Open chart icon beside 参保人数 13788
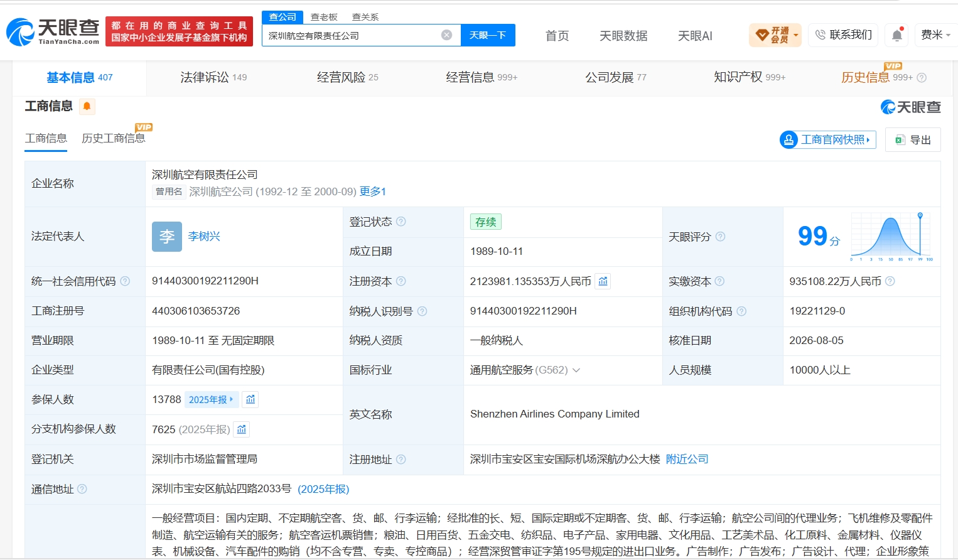Screen dimensions: 958x560 tap(250, 399)
